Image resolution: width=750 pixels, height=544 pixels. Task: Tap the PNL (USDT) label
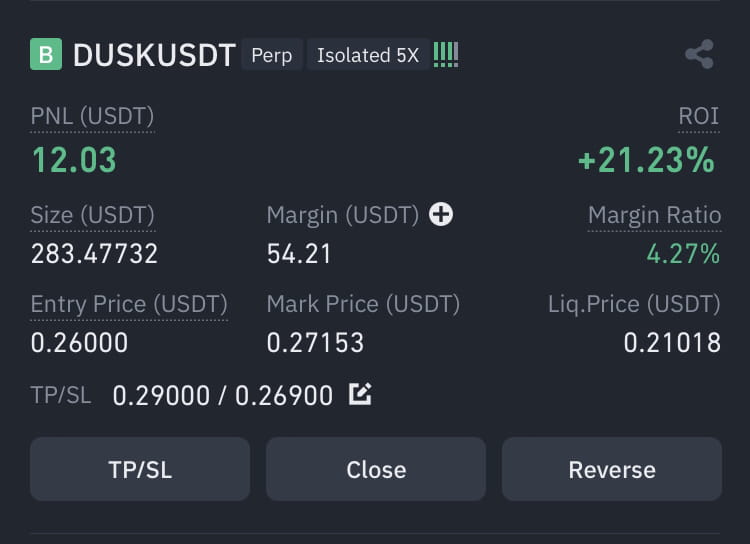click(92, 116)
